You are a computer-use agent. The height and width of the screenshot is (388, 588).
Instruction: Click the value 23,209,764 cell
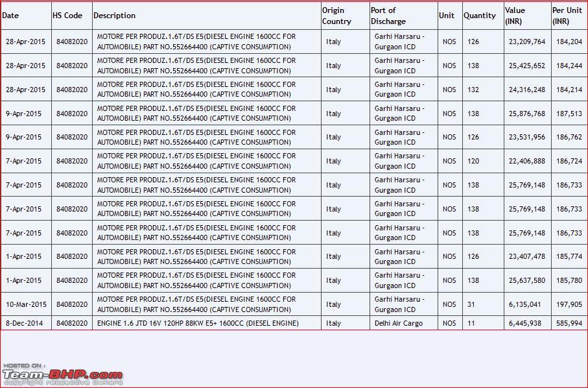coord(527,42)
